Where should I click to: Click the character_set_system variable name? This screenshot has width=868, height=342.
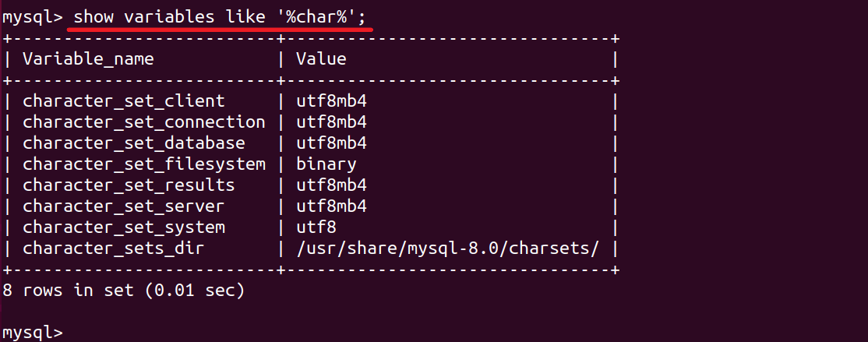click(x=123, y=227)
